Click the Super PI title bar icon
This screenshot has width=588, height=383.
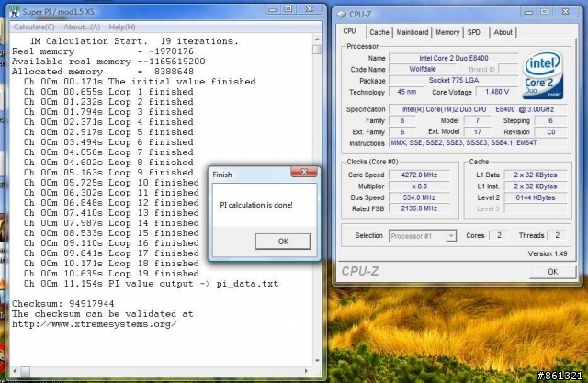14,12
